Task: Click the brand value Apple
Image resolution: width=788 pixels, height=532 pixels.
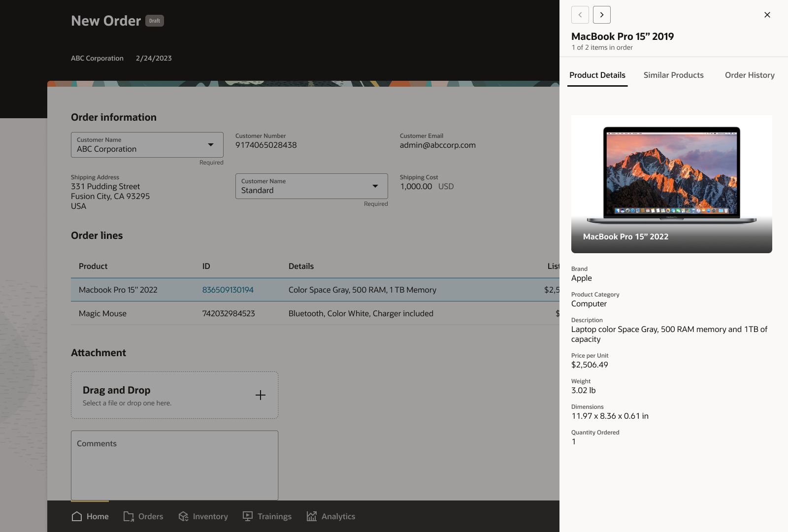Action: click(x=582, y=278)
